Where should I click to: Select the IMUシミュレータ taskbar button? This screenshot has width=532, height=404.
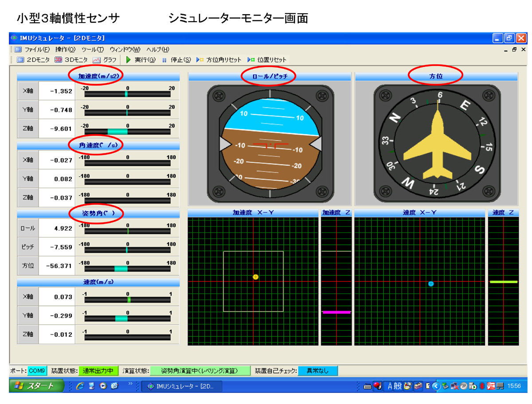[183, 386]
